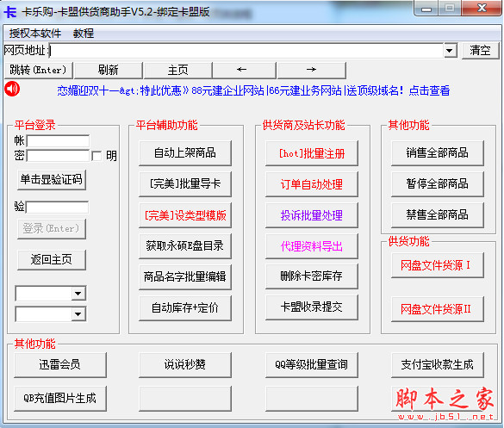Click 获取永硕E盘目录 button
Viewport: 504px width, 428px height.
pos(185,245)
